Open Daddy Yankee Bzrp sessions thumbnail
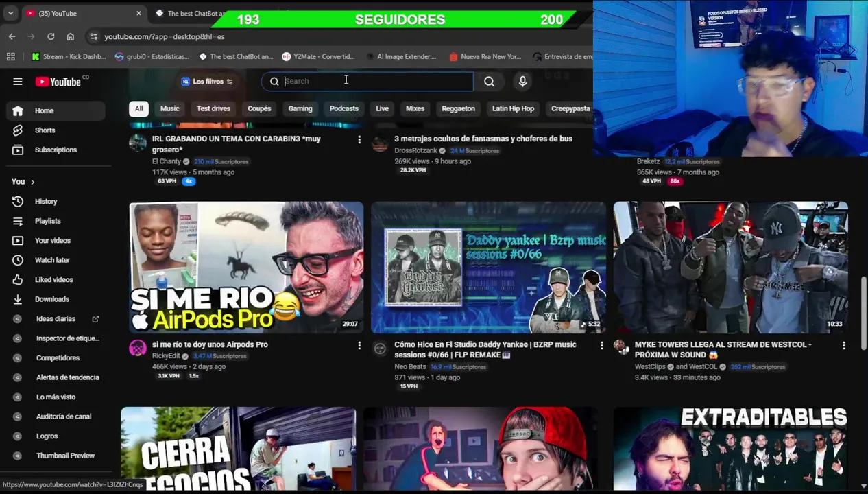 [488, 267]
